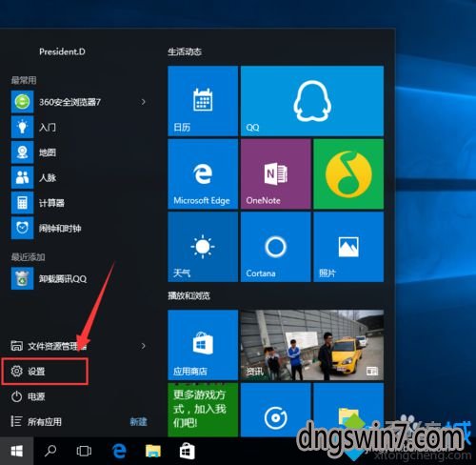Click the Windows Start button

[x=16, y=451]
